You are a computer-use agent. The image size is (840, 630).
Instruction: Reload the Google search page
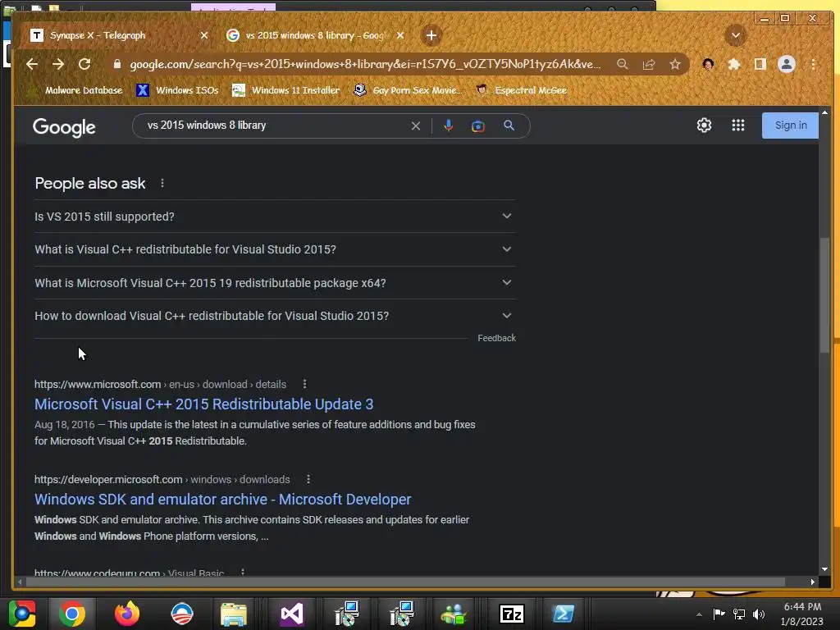[x=84, y=64]
